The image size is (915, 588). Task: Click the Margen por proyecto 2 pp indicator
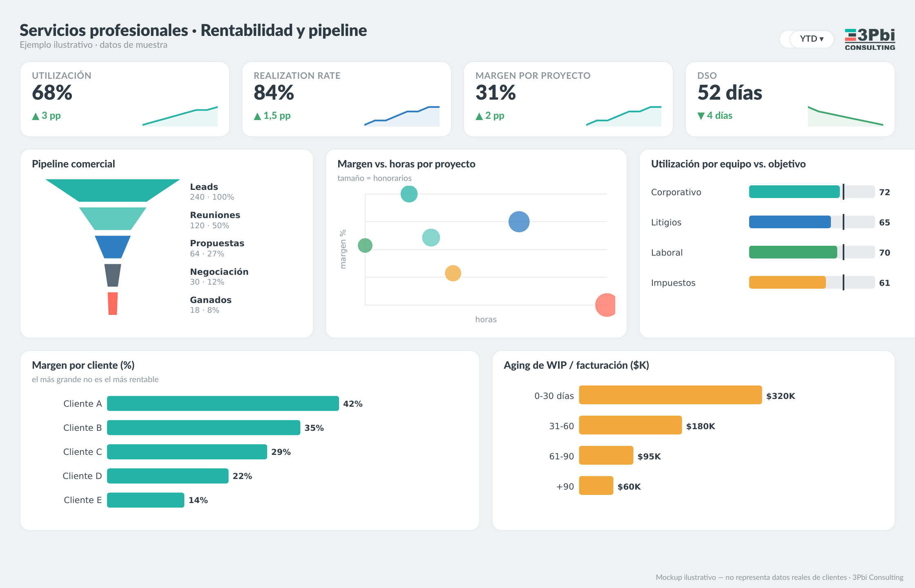point(490,116)
